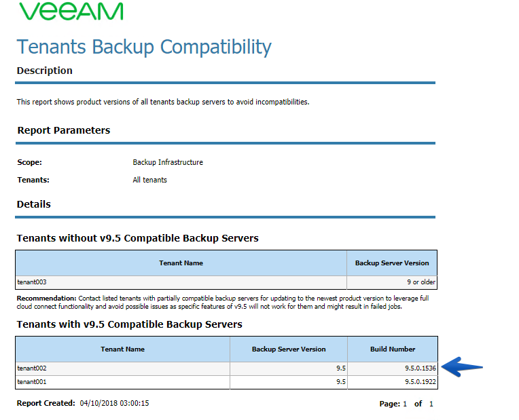This screenshot has width=519, height=420.
Task: Click the Report Created: label
Action: pyautogui.click(x=46, y=403)
